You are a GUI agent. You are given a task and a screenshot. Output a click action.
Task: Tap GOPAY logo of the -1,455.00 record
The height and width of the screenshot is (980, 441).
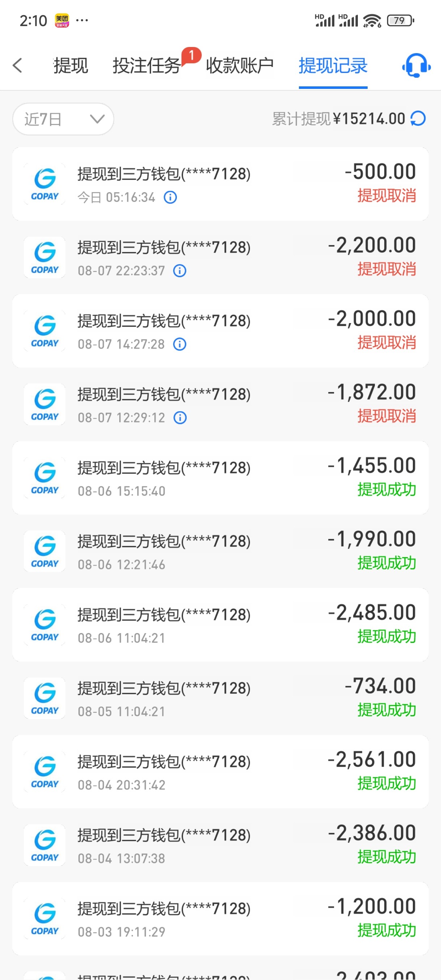(44, 478)
